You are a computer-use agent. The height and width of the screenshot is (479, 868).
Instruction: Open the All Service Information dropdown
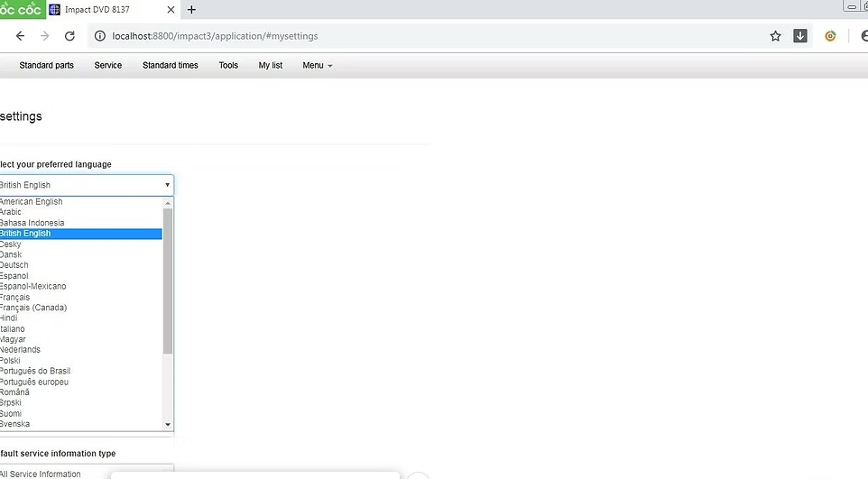tap(86, 473)
